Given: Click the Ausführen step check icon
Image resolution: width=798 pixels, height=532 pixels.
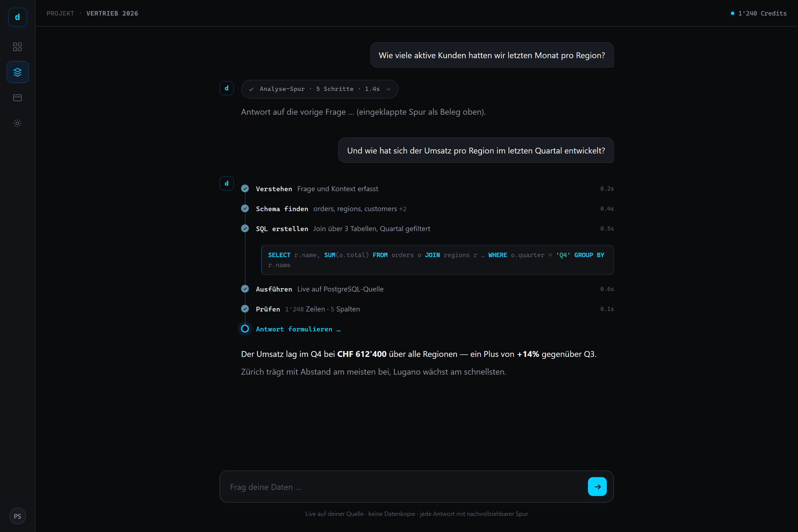Looking at the screenshot, I should [x=245, y=289].
